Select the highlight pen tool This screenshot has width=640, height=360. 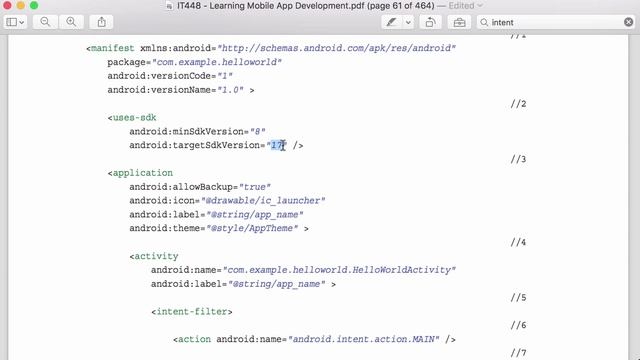pyautogui.click(x=391, y=22)
